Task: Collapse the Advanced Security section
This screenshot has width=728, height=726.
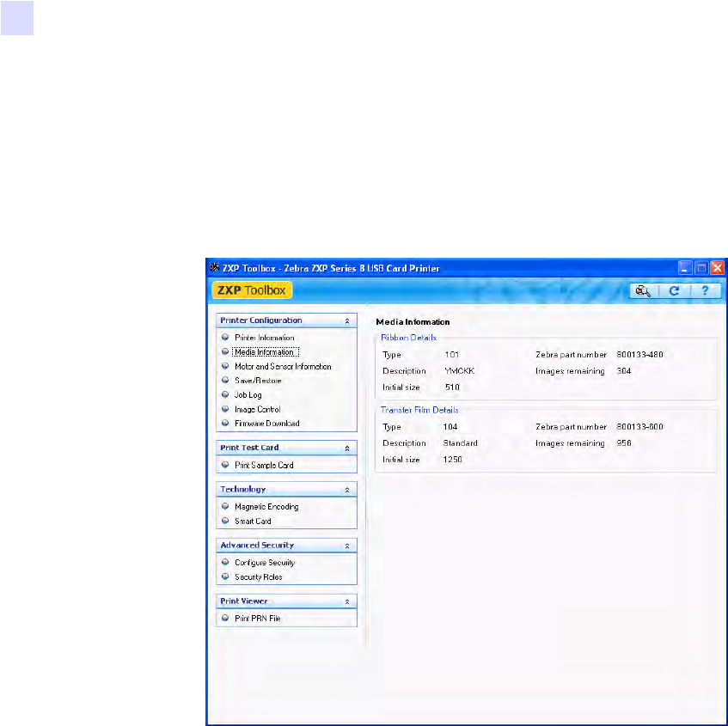Action: (347, 546)
